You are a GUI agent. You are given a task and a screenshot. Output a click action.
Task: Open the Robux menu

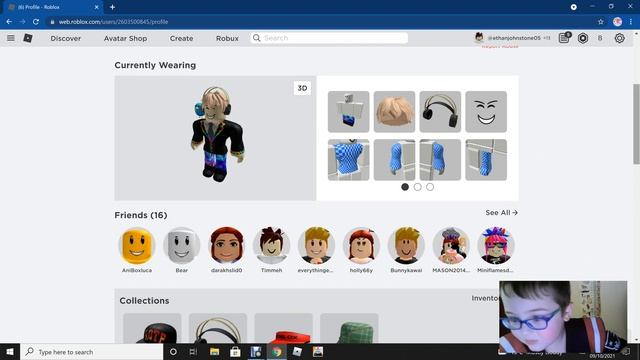pyautogui.click(x=227, y=38)
